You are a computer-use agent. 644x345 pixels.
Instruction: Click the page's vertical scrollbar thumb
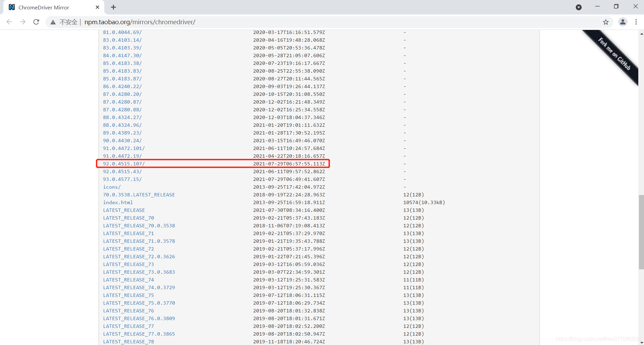click(641, 232)
